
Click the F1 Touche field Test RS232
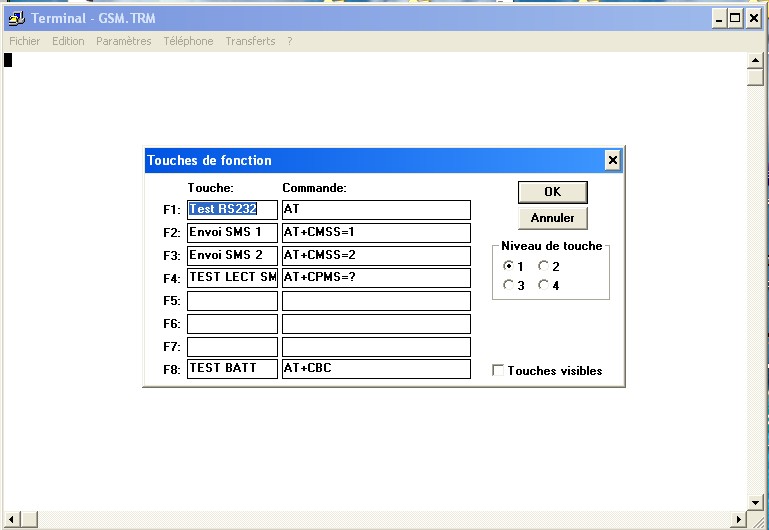coord(232,210)
